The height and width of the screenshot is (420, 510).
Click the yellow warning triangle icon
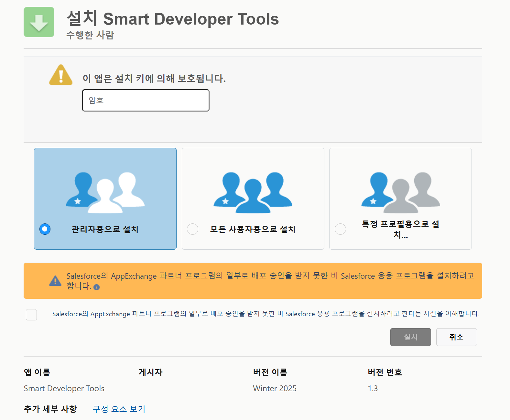click(61, 75)
